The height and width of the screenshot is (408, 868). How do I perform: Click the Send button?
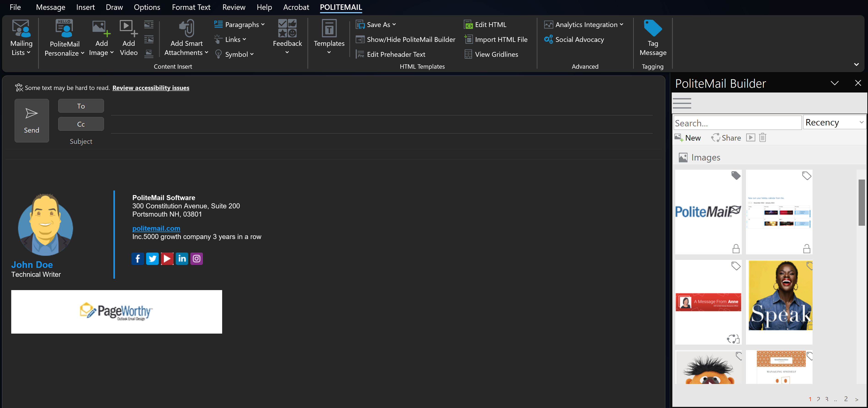click(32, 121)
